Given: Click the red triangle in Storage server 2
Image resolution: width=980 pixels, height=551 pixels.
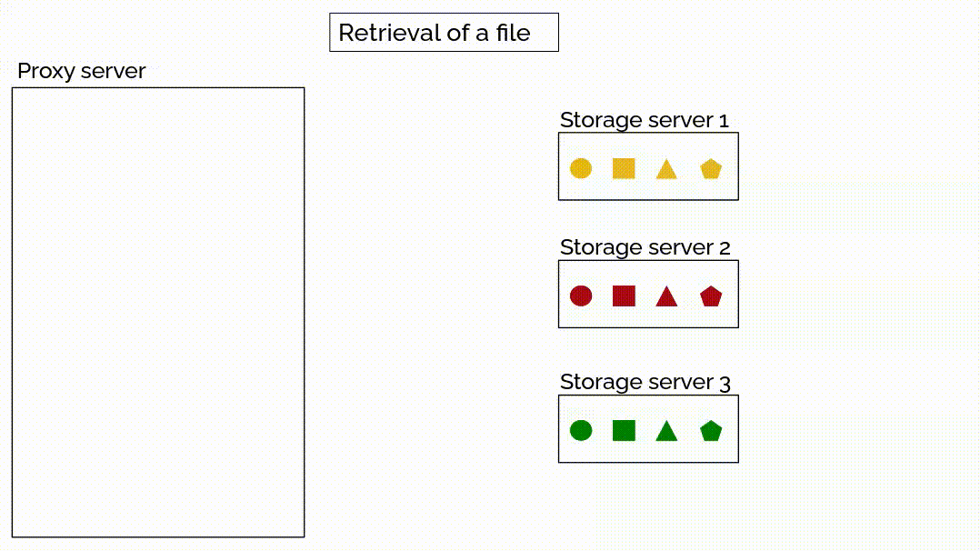Looking at the screenshot, I should coord(666,297).
